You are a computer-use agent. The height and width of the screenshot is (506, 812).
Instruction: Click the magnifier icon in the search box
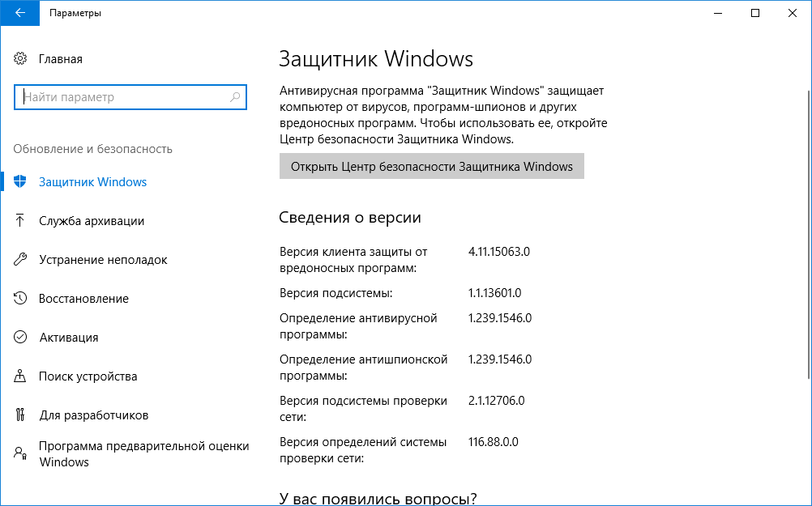(x=235, y=97)
